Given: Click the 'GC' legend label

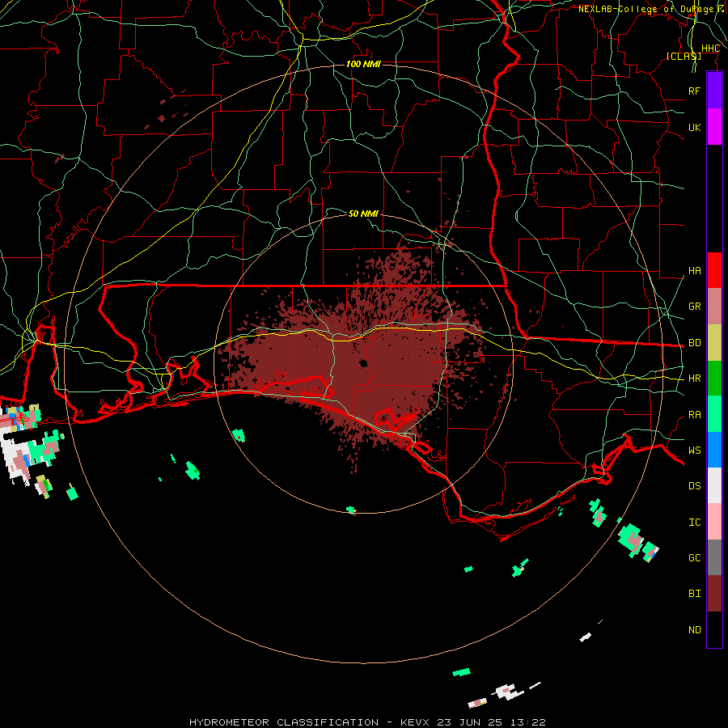Looking at the screenshot, I should 694,558.
